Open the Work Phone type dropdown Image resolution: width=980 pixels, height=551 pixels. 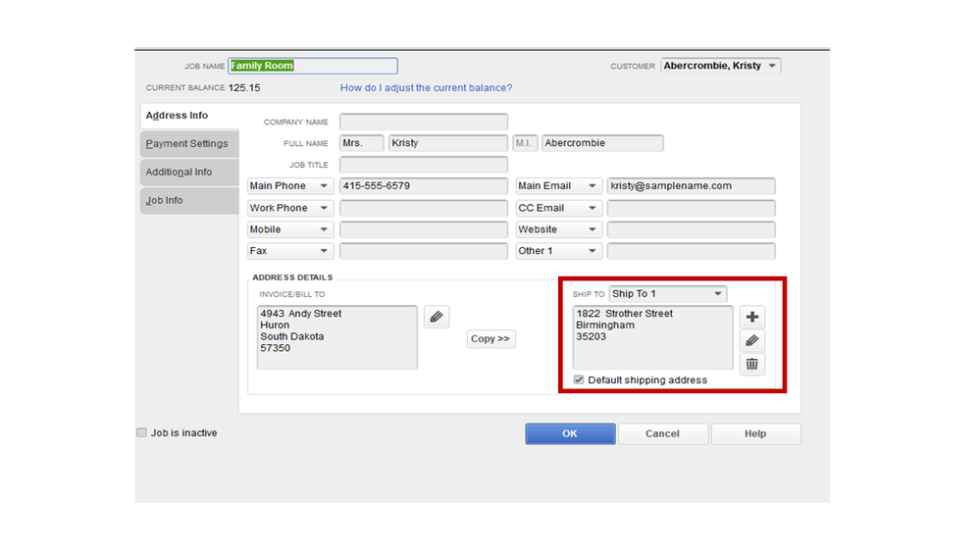pos(289,208)
